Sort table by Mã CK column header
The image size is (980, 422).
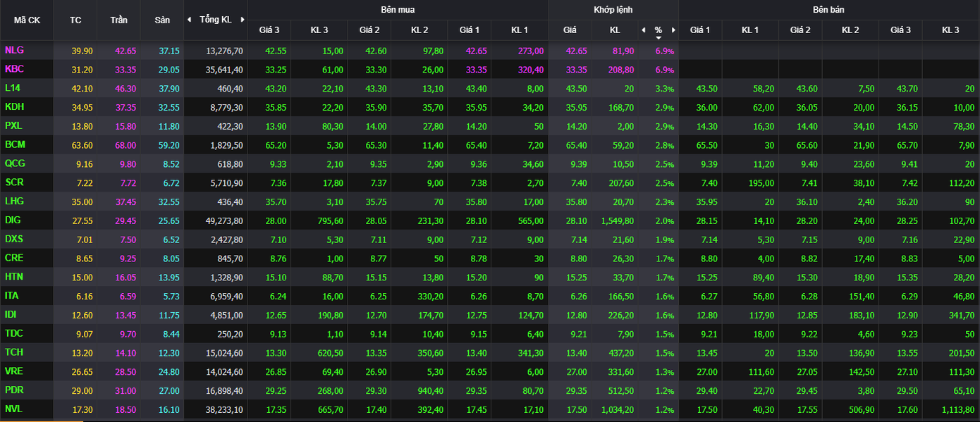click(27, 20)
